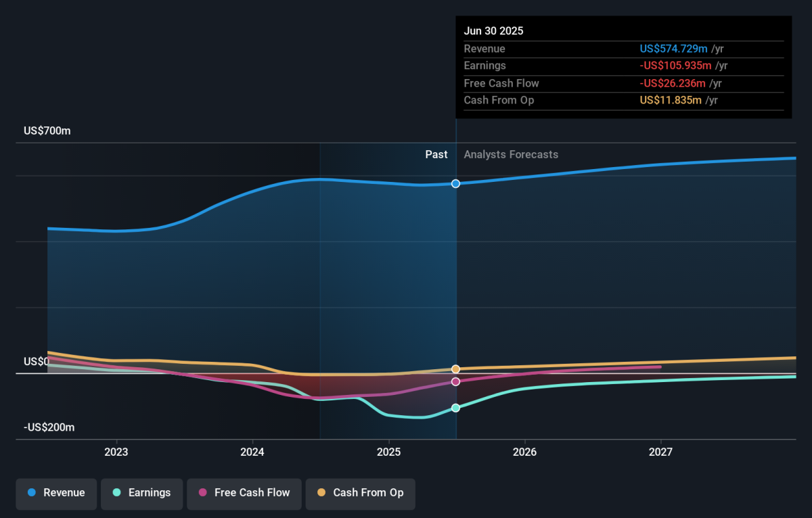
Task: Click the 2027 x-axis label
Action: 661,452
